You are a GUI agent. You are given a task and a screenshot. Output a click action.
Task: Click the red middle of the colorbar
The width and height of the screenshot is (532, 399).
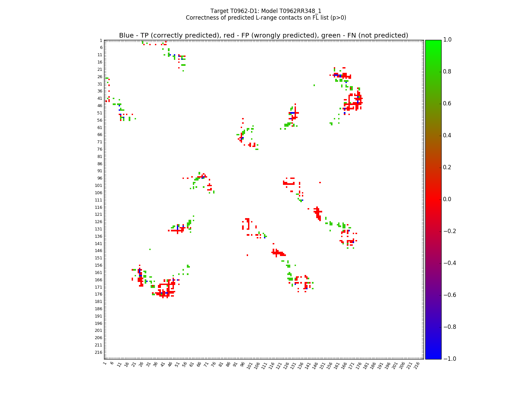pos(433,199)
